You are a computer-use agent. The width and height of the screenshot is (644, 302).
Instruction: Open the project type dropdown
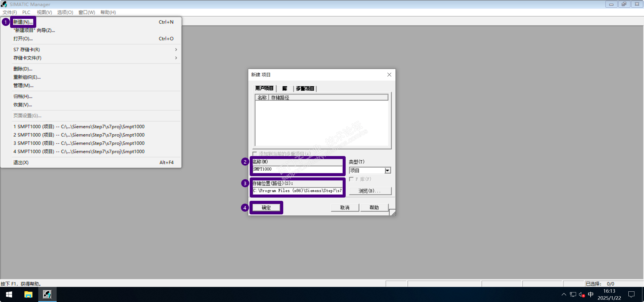click(387, 171)
